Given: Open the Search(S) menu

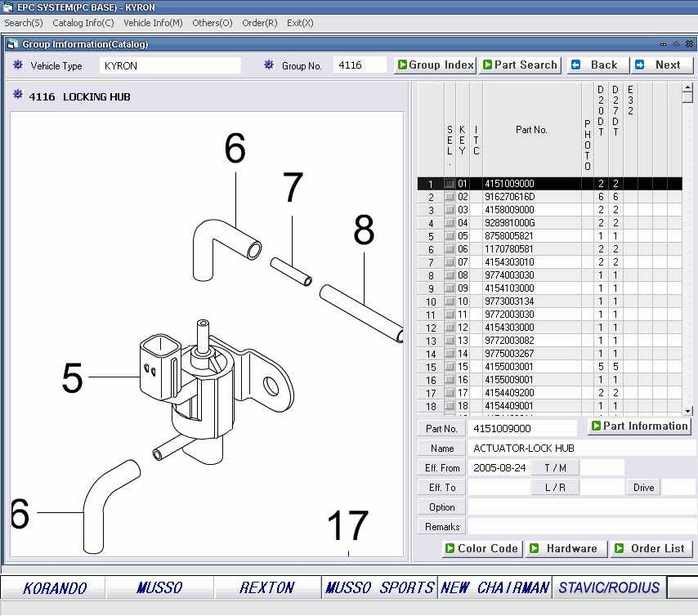Looking at the screenshot, I should tap(24, 23).
